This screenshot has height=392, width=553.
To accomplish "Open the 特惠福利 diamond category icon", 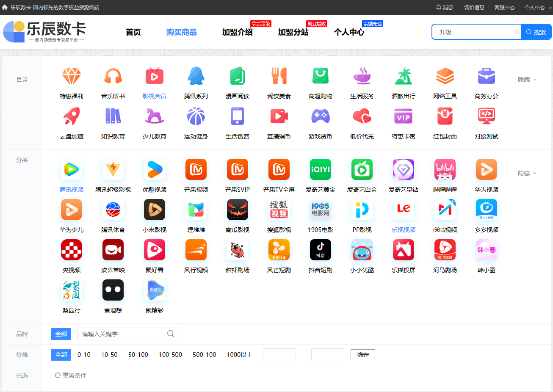I will tap(72, 76).
